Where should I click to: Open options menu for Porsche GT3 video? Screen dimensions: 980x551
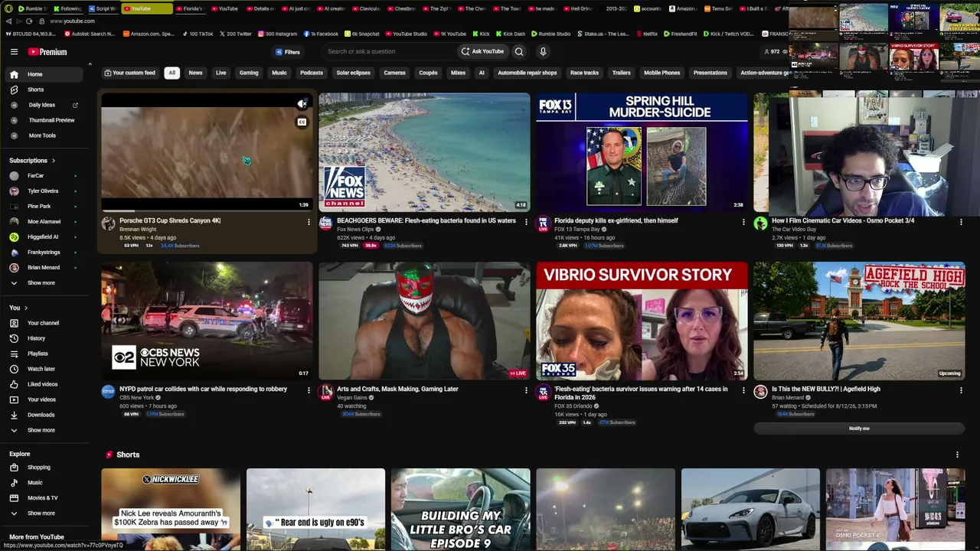click(309, 222)
